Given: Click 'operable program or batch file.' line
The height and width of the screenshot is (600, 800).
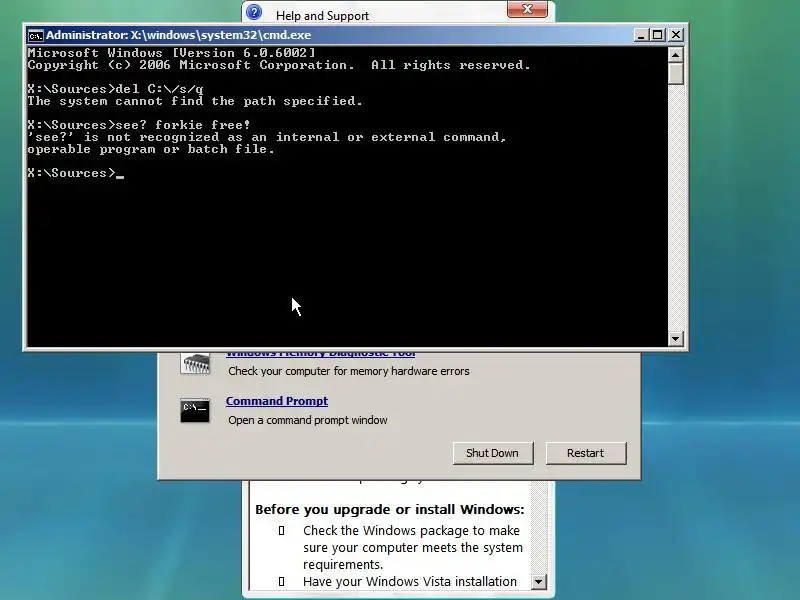Looking at the screenshot, I should 151,149.
